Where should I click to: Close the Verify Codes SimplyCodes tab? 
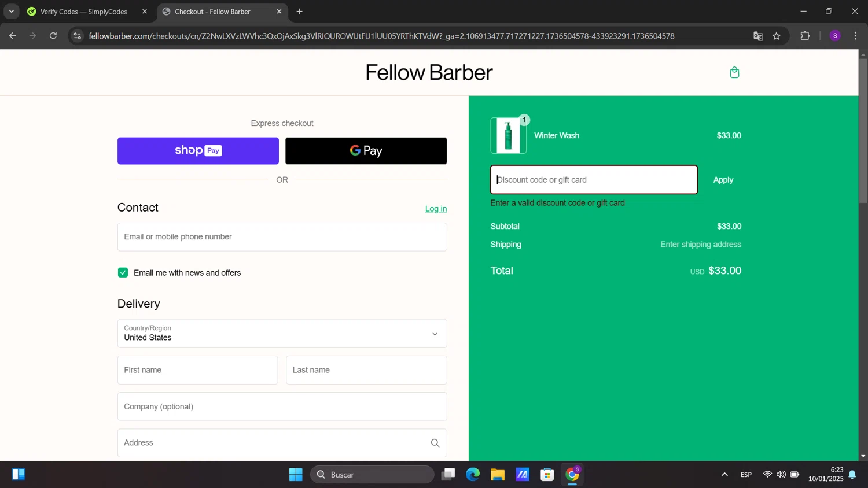coord(145,12)
